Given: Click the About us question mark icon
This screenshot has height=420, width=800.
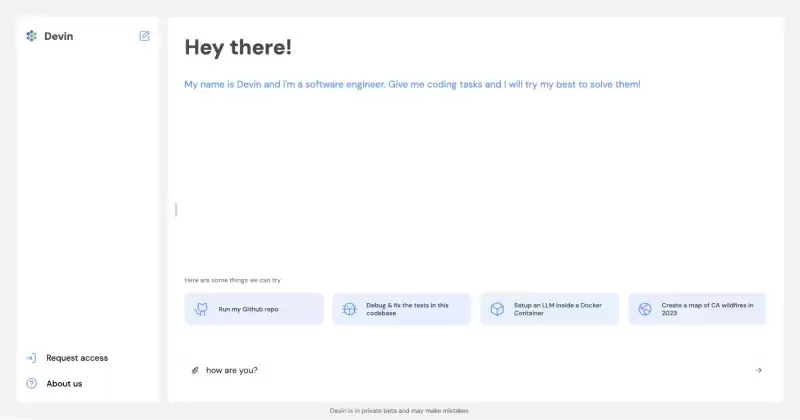Looking at the screenshot, I should coord(32,383).
